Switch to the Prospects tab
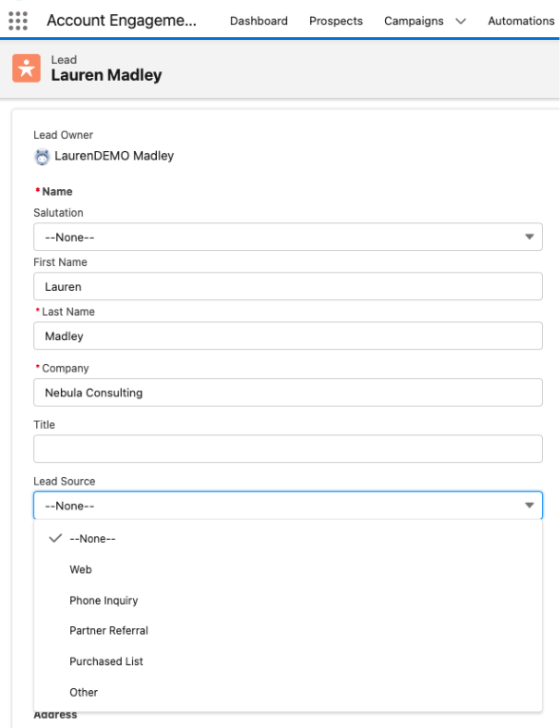Screen dimensions: 560x728 pos(336,21)
